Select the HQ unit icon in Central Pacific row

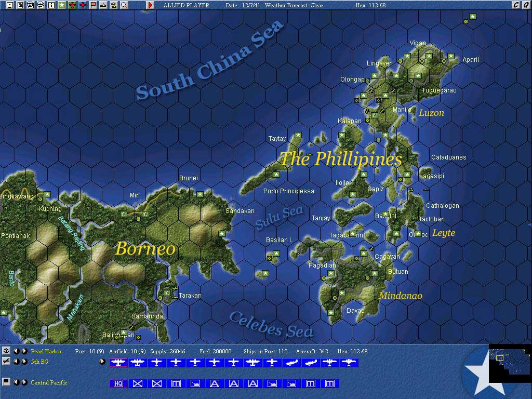pyautogui.click(x=118, y=383)
